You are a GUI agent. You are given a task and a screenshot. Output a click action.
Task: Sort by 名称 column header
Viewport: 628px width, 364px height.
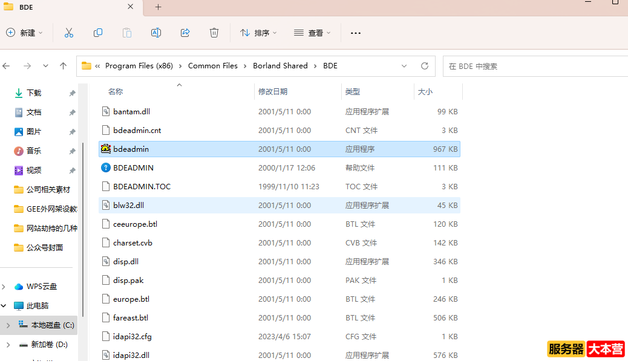pyautogui.click(x=116, y=92)
